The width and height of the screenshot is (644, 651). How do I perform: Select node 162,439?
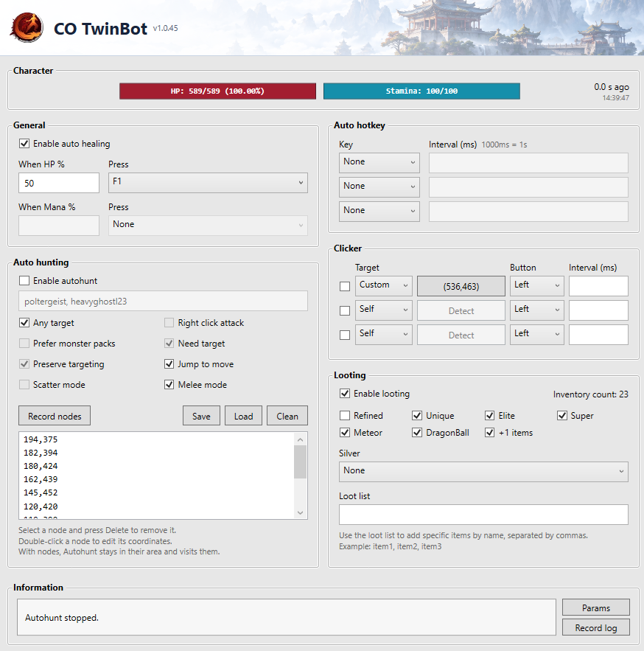tap(41, 479)
